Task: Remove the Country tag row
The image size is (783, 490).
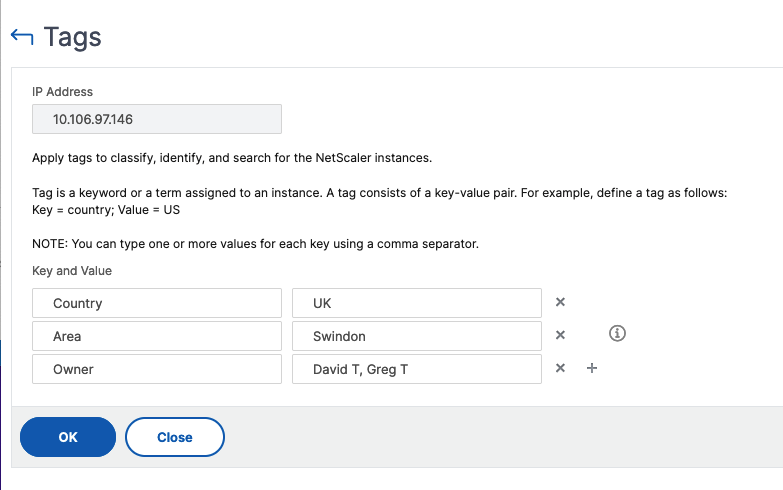Action: (x=560, y=302)
